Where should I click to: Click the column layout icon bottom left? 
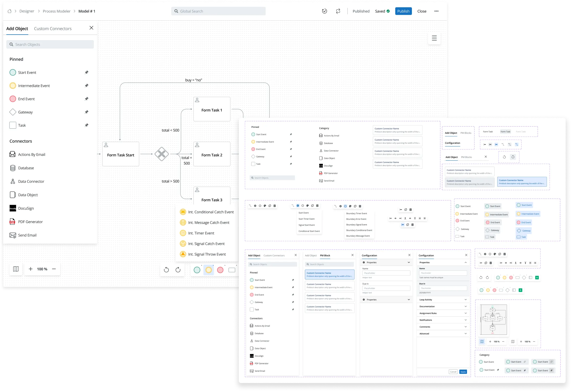point(16,269)
